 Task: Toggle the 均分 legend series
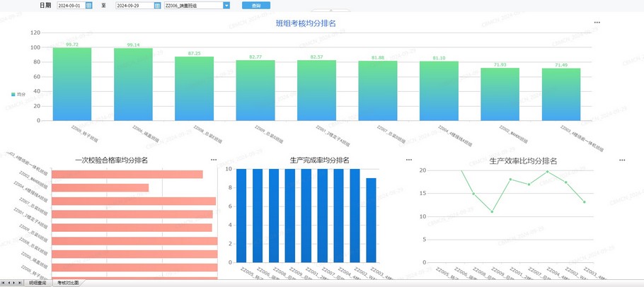(18, 93)
